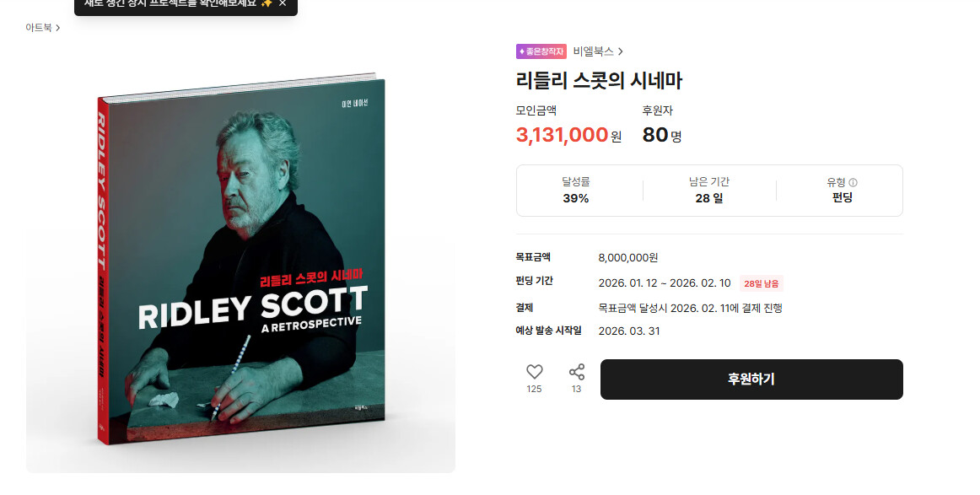Open the share icon options

point(576,372)
